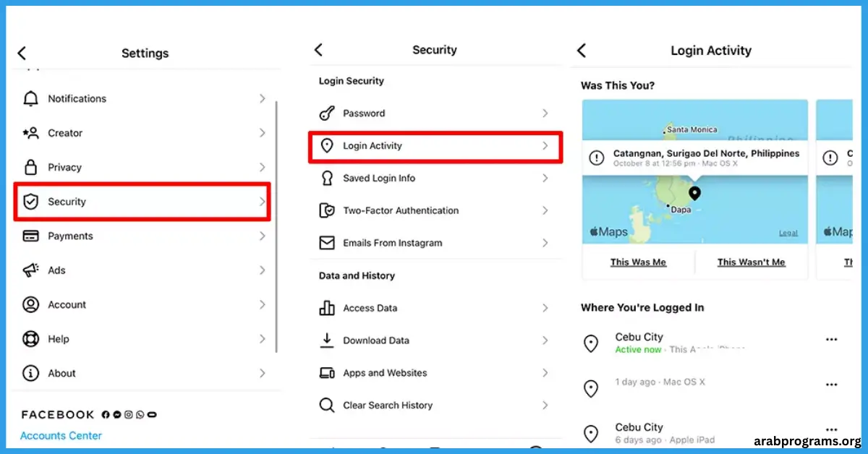Go back from the Login Activity screen

[x=582, y=51]
